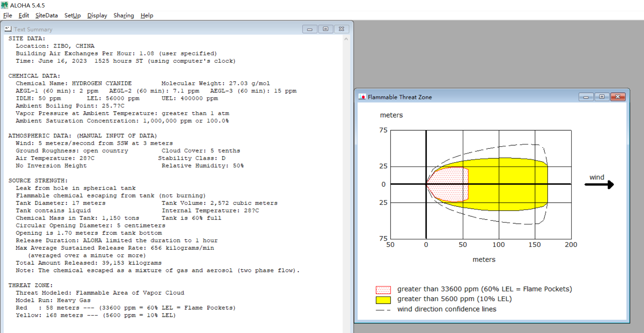Click the yellow threat zone on the plot

pyautogui.click(x=509, y=184)
